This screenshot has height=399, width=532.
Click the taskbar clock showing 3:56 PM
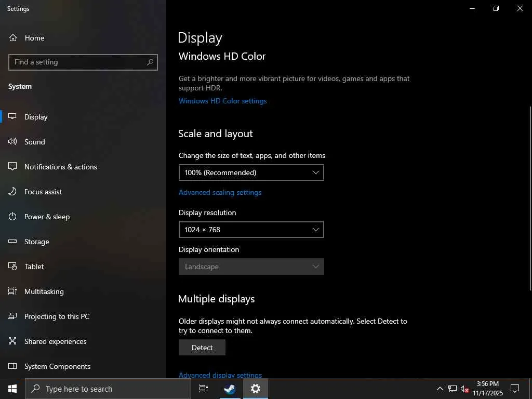click(x=487, y=389)
